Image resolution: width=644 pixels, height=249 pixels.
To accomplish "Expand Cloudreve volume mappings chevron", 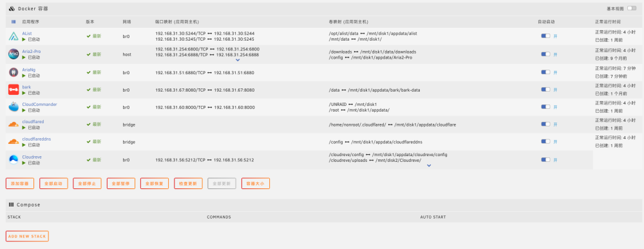I will tap(429, 166).
